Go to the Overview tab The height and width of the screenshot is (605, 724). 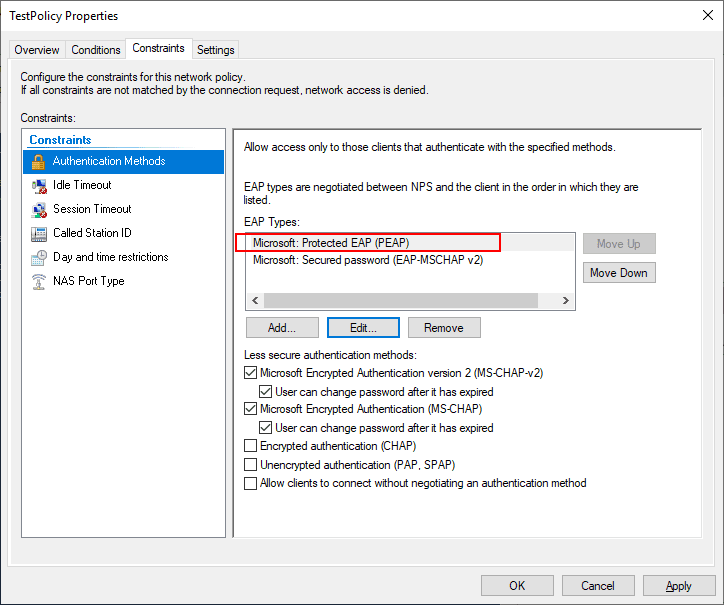click(x=37, y=50)
